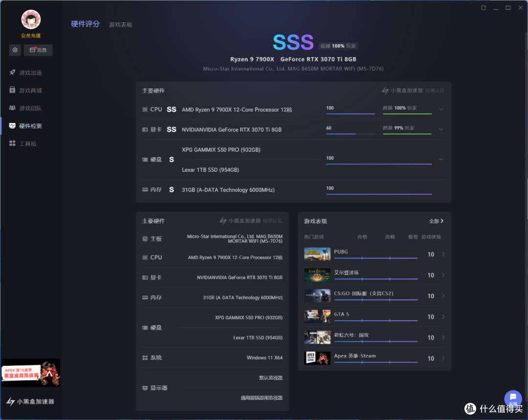Open 全部 to view all games

(437, 221)
